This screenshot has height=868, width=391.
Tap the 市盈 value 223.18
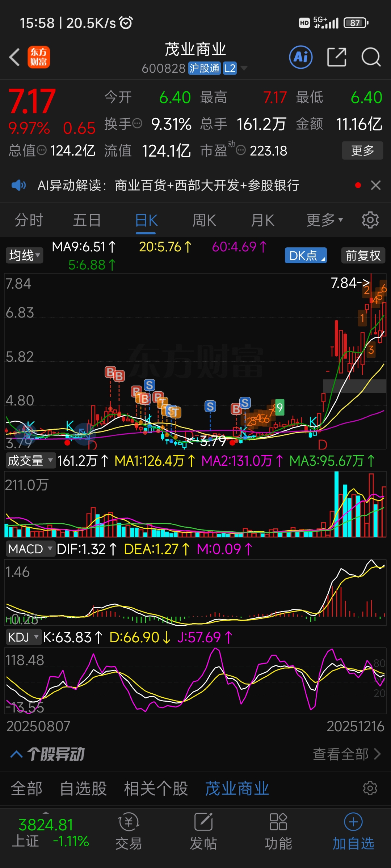coord(268,151)
